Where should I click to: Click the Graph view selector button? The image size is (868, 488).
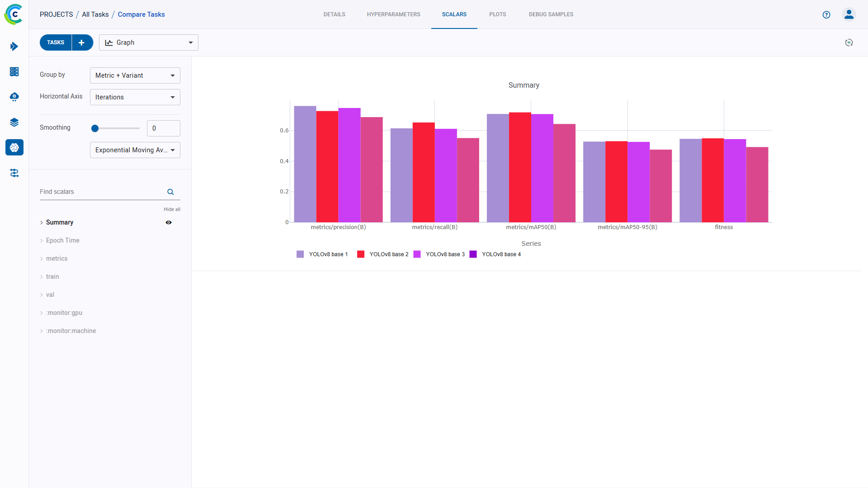tap(148, 42)
